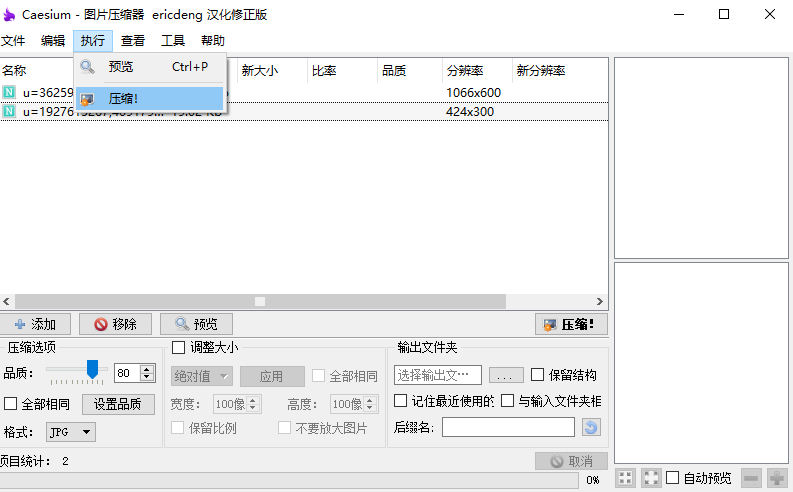Click the upper preview pane
793x492 pixels.
(701, 158)
